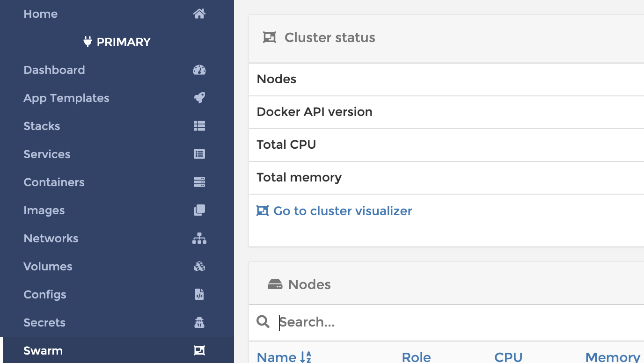
Task: Sort nodes by Memory column
Action: pos(613,357)
